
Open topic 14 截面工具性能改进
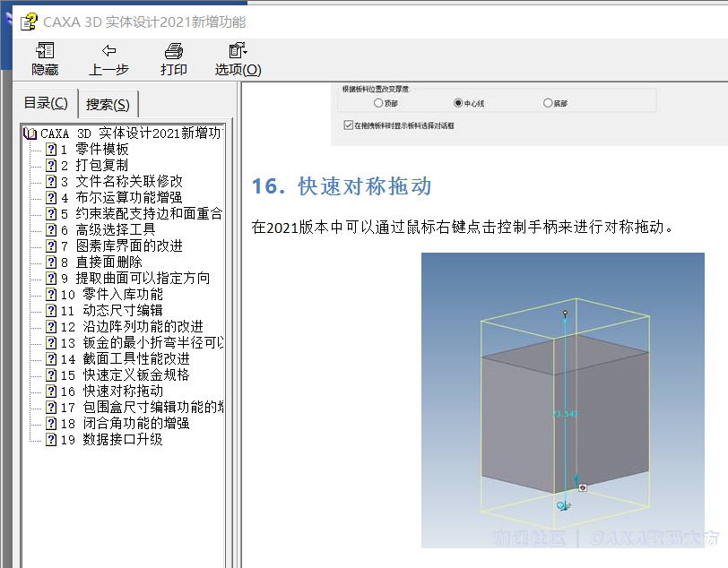pyautogui.click(x=126, y=358)
